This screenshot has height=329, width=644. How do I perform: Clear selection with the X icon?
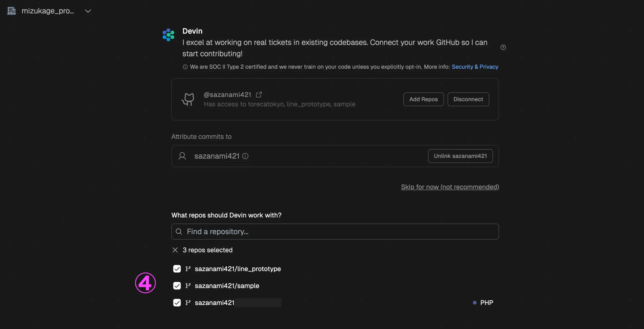(175, 250)
